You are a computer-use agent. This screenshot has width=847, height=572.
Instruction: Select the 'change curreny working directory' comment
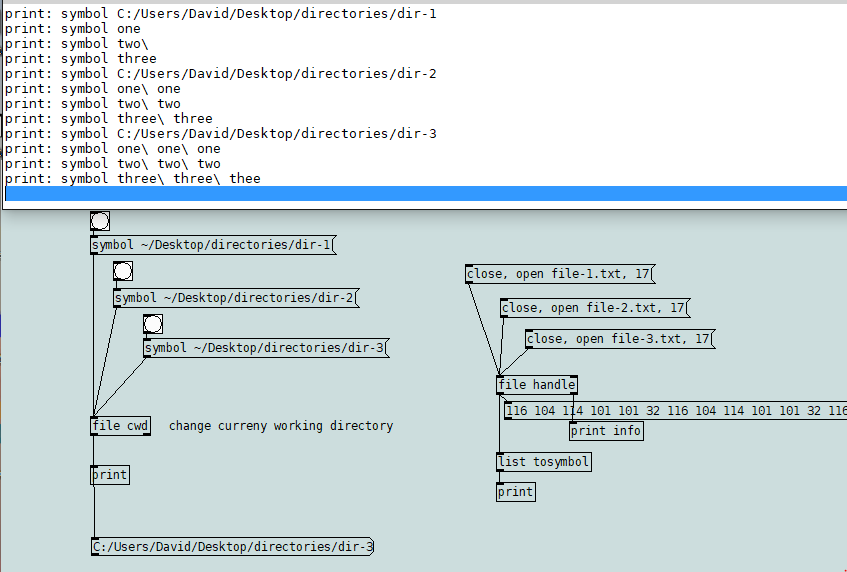click(280, 426)
